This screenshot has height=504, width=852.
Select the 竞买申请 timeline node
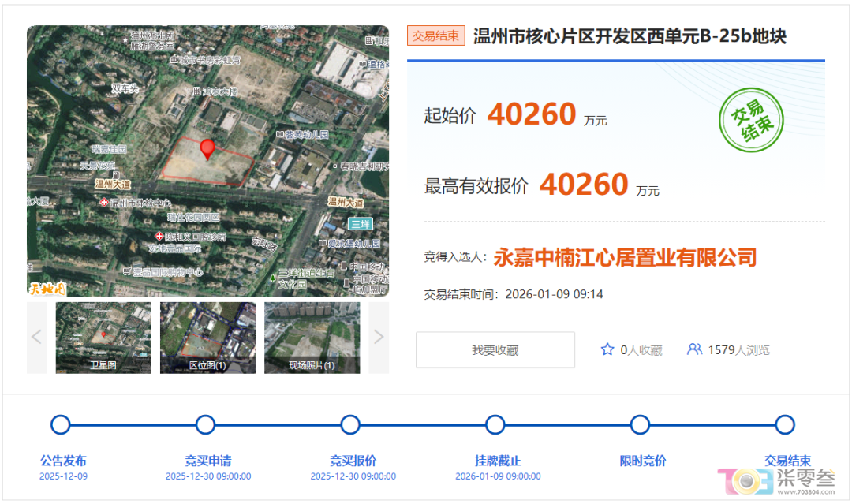[205, 424]
